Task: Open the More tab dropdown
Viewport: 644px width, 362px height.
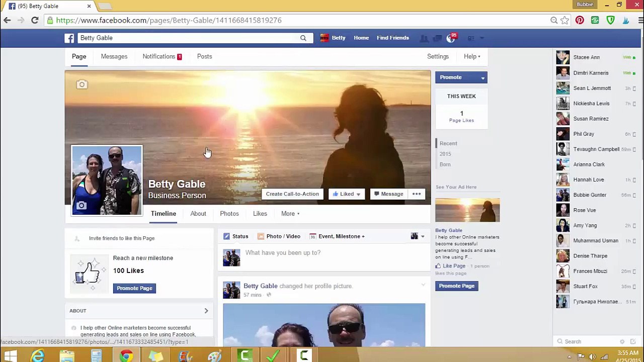Action: [290, 214]
